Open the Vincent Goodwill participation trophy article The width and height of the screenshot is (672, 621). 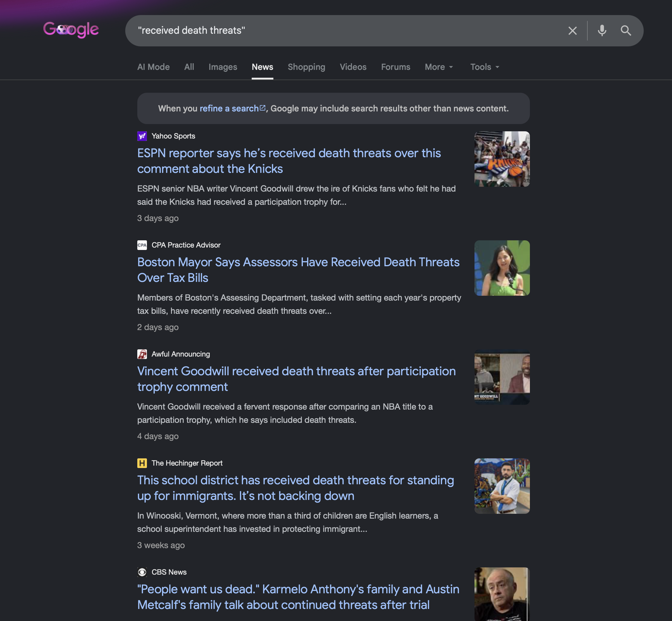pyautogui.click(x=296, y=379)
